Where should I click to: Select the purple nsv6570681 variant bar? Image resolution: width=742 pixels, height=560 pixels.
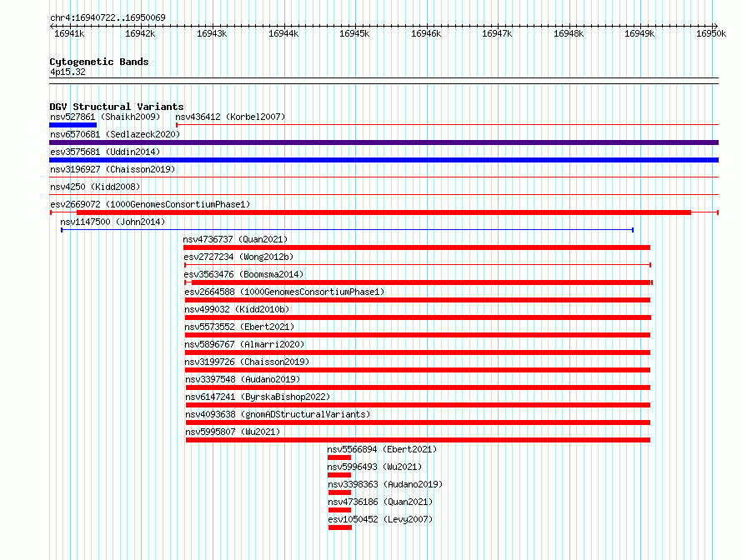coord(384,142)
